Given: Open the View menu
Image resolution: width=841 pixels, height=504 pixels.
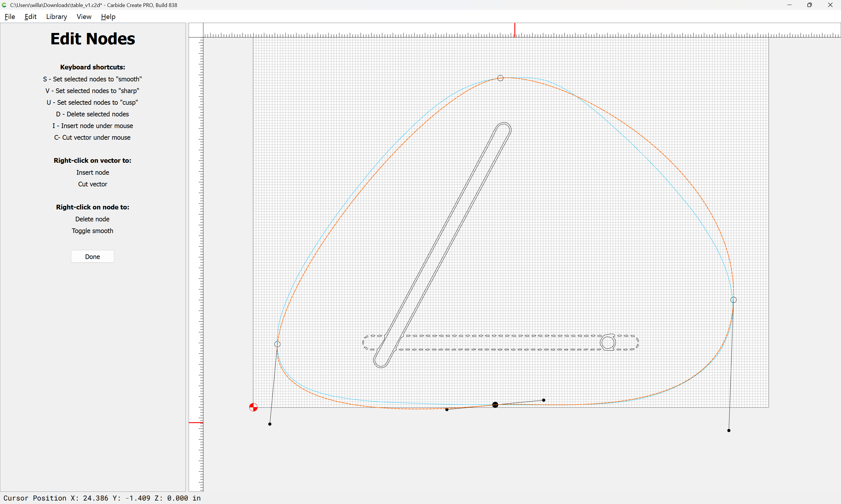Looking at the screenshot, I should (84, 17).
